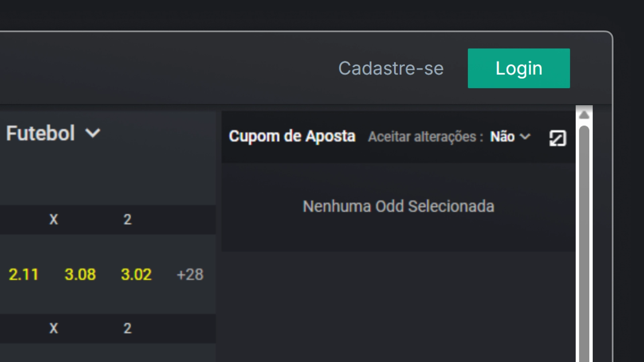Expand the Futebol sport dropdown chevron
This screenshot has width=644, height=362.
(93, 133)
